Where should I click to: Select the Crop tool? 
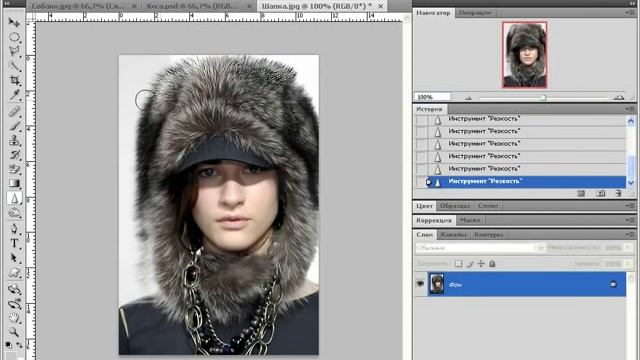[x=14, y=80]
